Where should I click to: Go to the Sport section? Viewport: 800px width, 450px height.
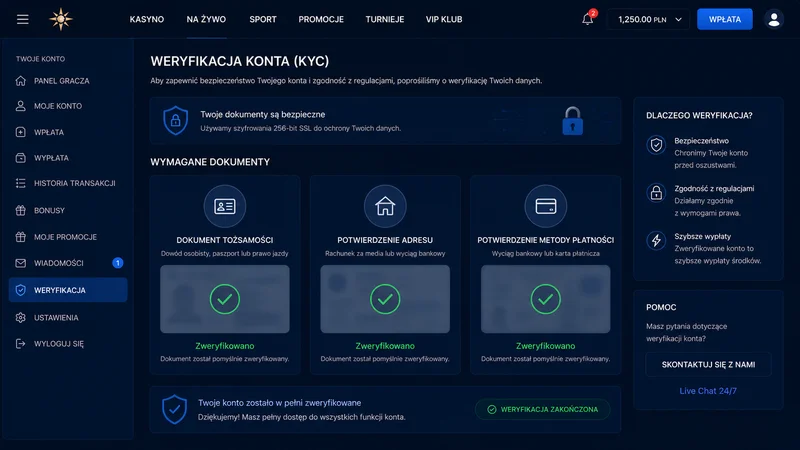[263, 19]
